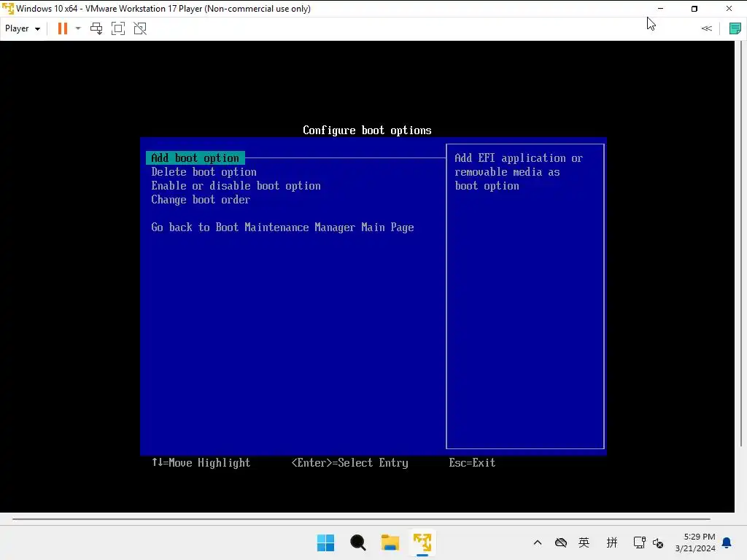Click the Add EFI application help text
Screen dimensions: 747x560
click(519, 172)
